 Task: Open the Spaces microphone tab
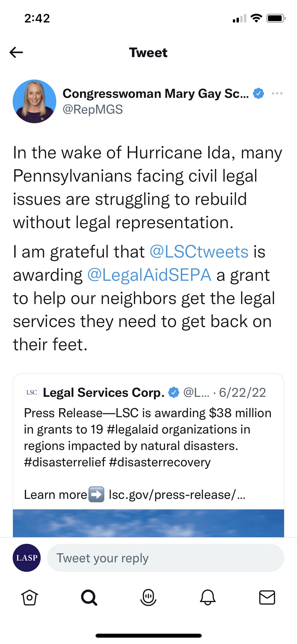(x=148, y=597)
